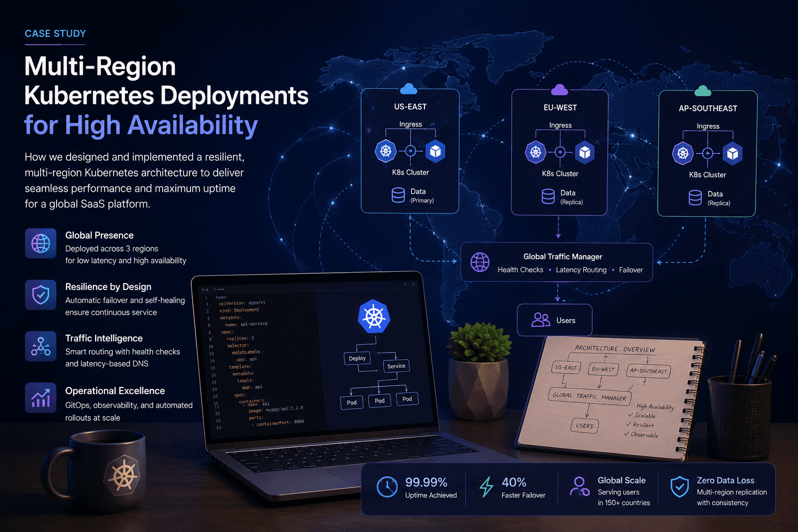Click the notebook's GLOBAL TRAFFIC MANAGER sketch box

590,396
